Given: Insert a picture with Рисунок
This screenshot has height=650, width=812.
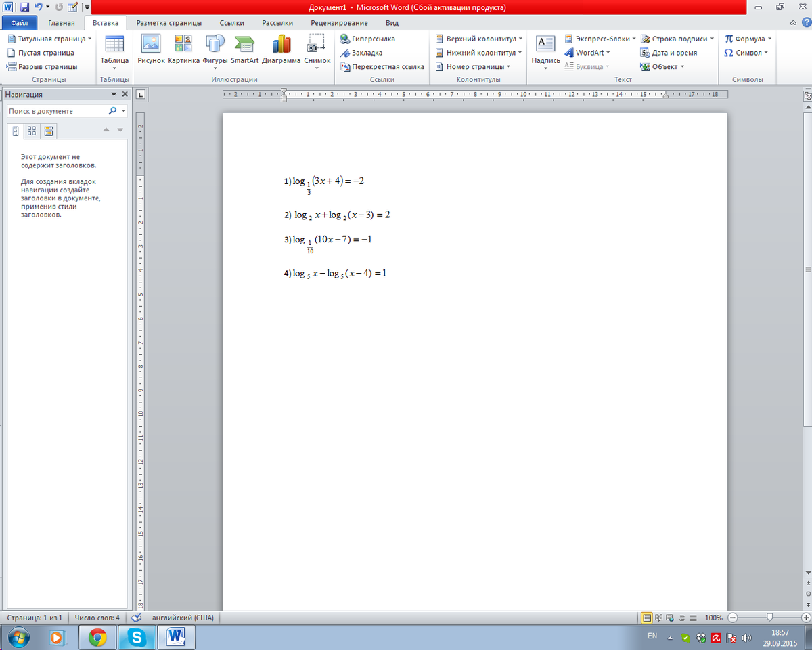Looking at the screenshot, I should 151,50.
